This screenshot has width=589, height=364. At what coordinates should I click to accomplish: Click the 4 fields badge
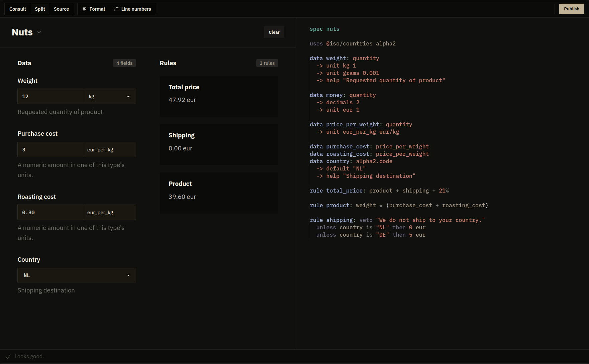coord(124,63)
